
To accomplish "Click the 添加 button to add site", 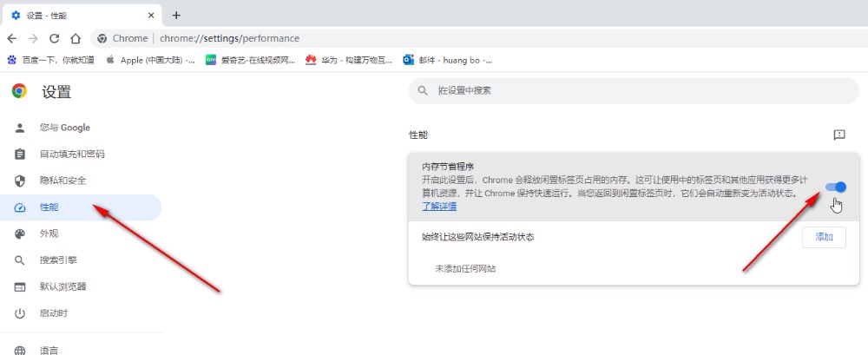I will [x=823, y=237].
